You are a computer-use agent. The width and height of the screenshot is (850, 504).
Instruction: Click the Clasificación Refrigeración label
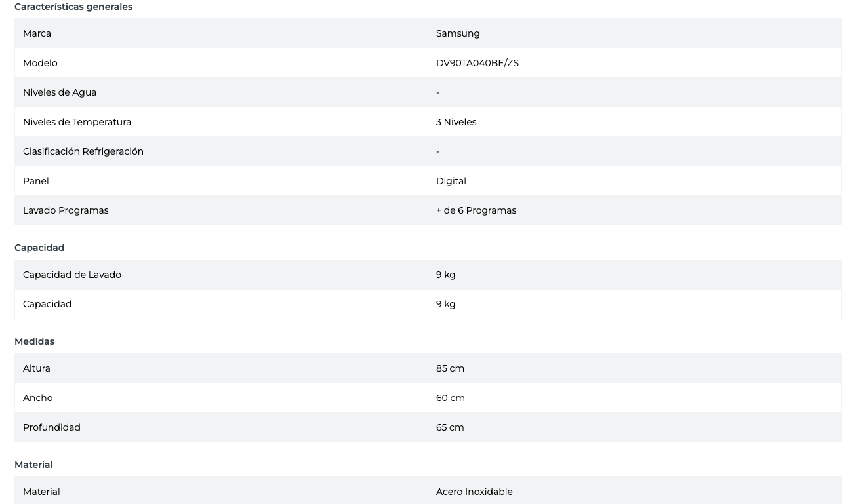83,151
